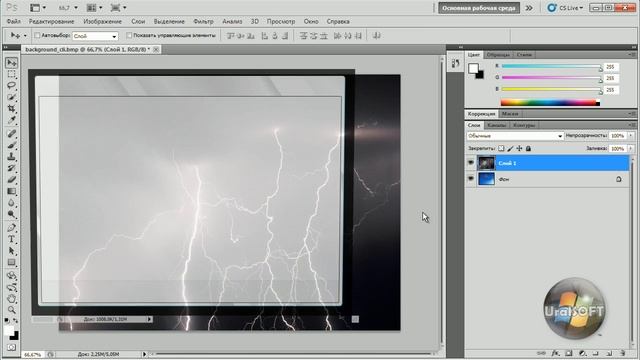Enable Показать управляющие элементы checkbox
Viewport: 640px width, 360px height.
[129, 36]
